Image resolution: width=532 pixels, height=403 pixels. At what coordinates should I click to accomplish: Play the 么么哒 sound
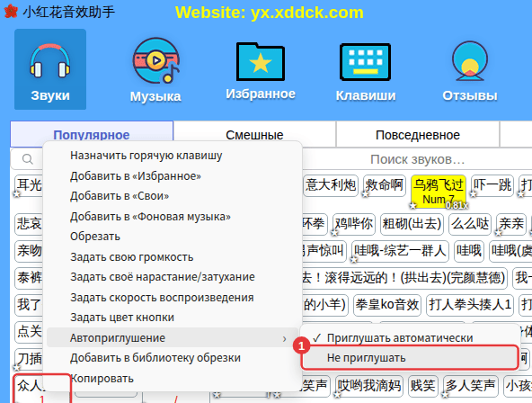[470, 224]
